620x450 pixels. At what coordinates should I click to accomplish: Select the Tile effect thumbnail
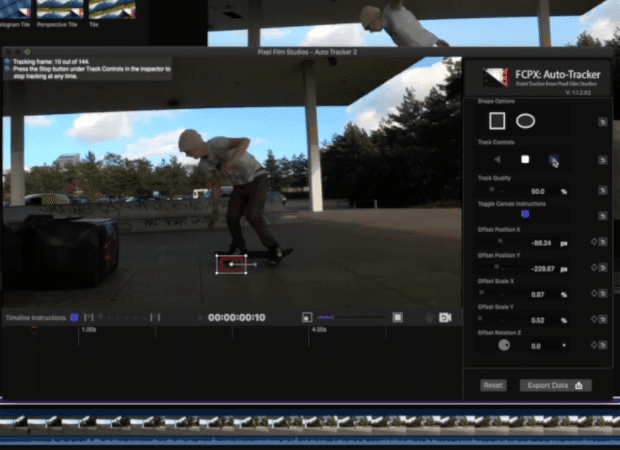(112, 9)
